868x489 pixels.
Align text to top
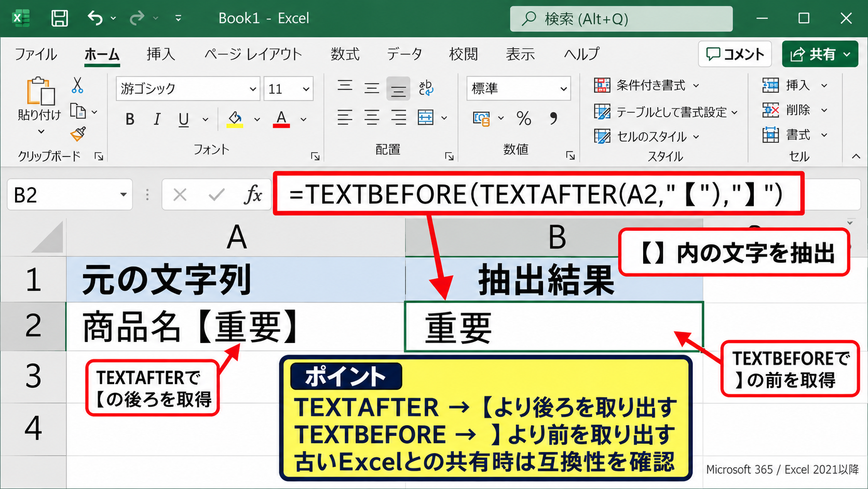tap(345, 87)
